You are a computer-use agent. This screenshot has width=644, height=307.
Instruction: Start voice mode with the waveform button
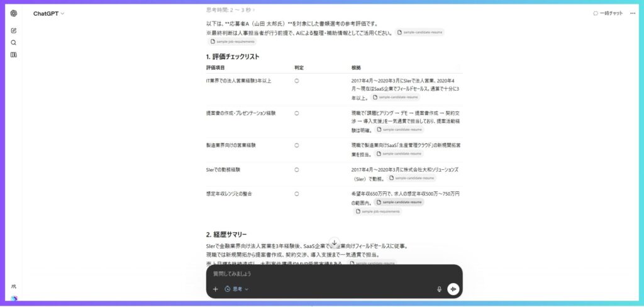coord(453,289)
